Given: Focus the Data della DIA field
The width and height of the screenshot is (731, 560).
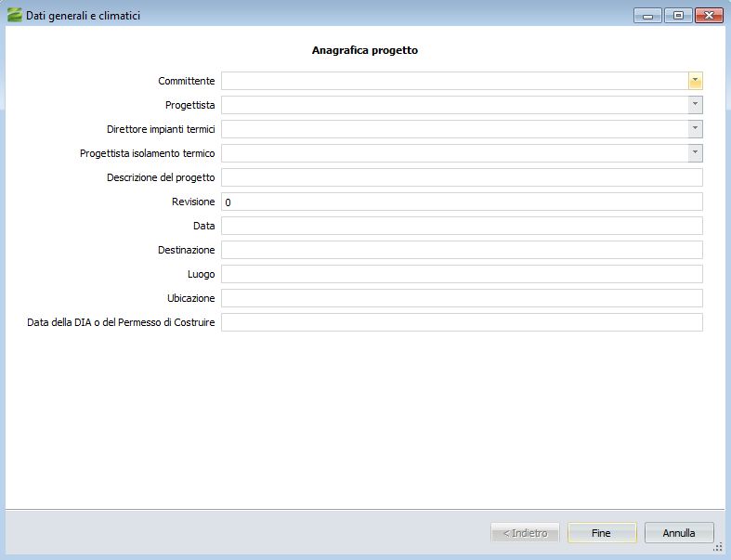Looking at the screenshot, I should [x=462, y=322].
